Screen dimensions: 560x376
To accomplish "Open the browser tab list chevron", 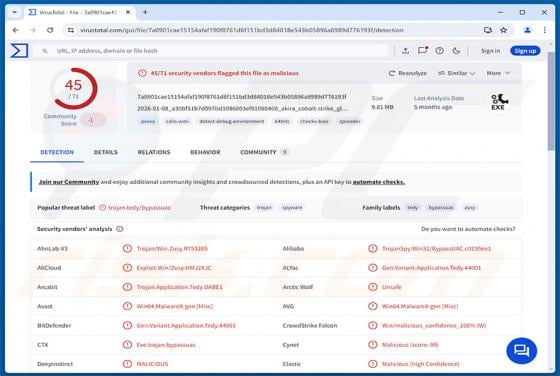I will tap(15, 12).
